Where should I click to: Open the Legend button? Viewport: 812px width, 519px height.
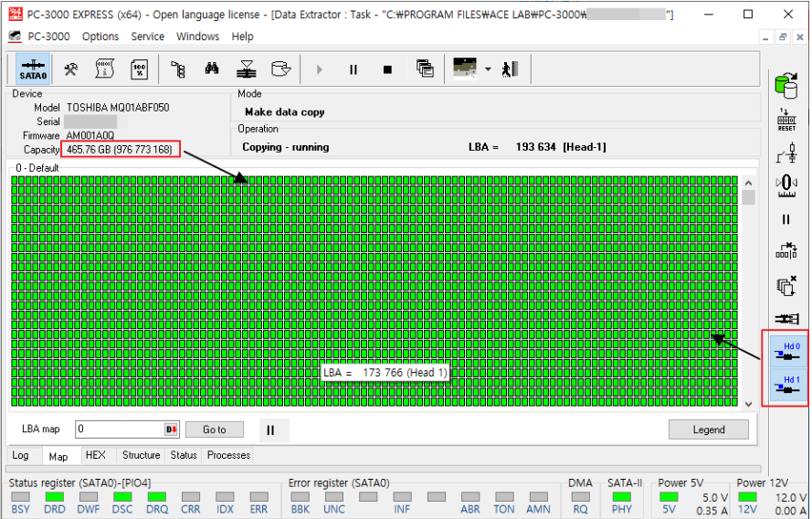709,429
